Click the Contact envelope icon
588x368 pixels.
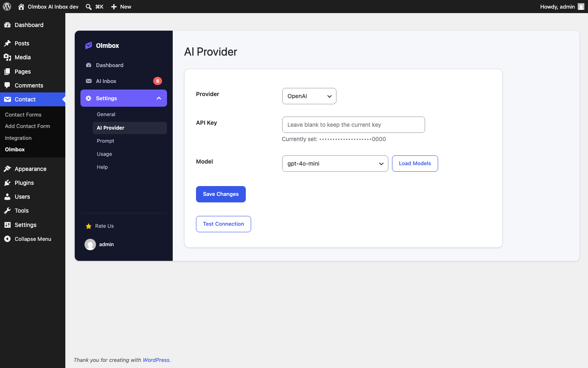click(7, 99)
